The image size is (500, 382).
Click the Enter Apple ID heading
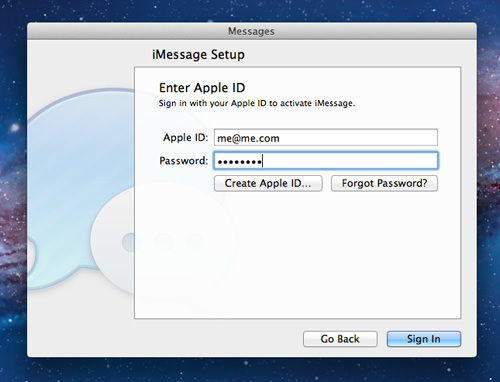pyautogui.click(x=202, y=88)
